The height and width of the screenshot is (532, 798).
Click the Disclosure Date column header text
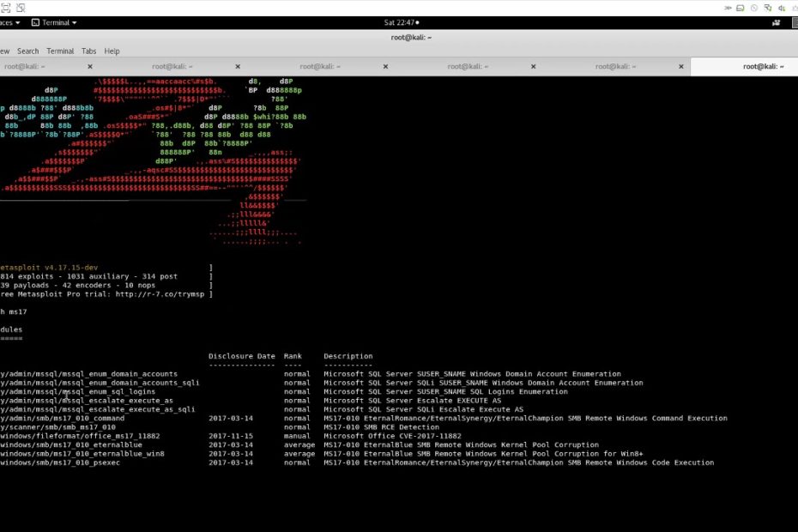241,356
